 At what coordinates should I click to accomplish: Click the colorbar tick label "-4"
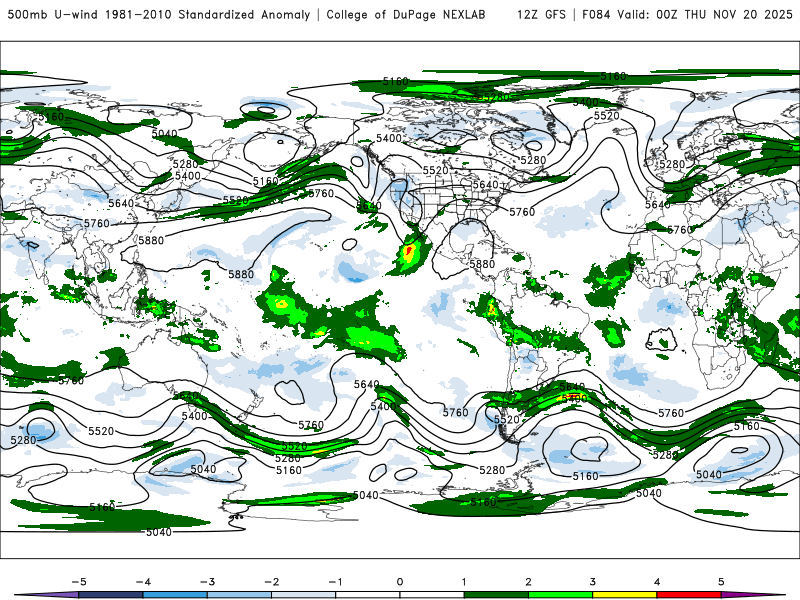(143, 582)
